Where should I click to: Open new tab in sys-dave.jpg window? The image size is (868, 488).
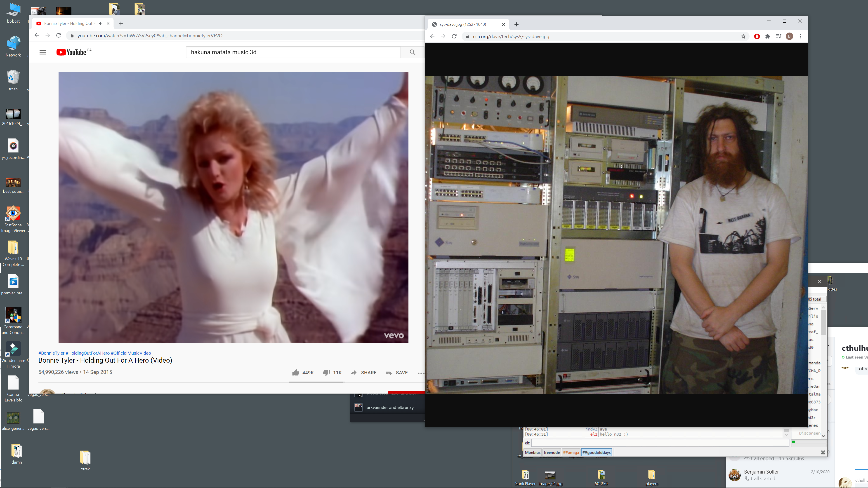point(517,24)
